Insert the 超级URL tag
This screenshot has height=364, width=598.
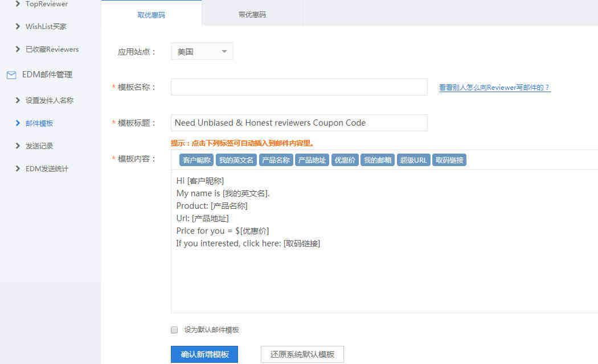[x=413, y=160]
